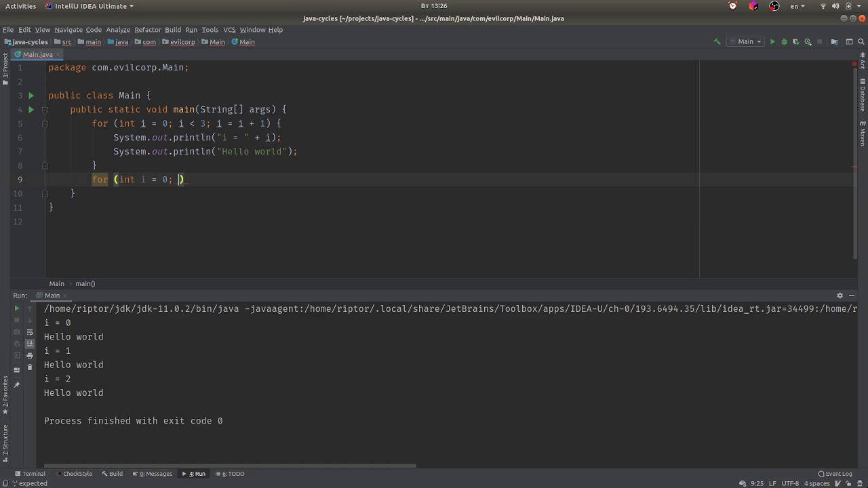The height and width of the screenshot is (488, 868).
Task: Click evilcorp in the navigation breadcrumb
Action: [x=182, y=42]
